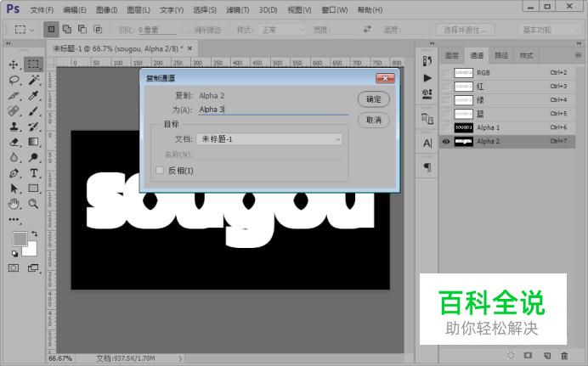Open the Actions play icon panel
This screenshot has height=366, width=588.
point(427,78)
